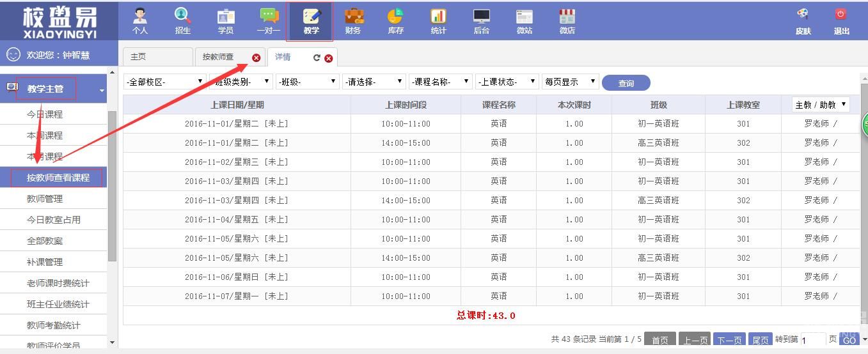Screen dimensions: 868x354
Task: Open the 统计 module icon
Action: 439,21
